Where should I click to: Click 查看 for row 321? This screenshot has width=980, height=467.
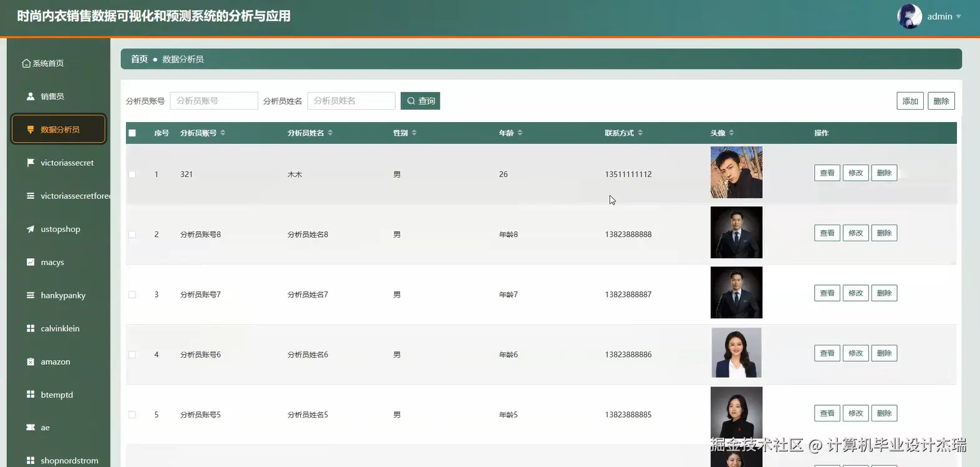(827, 173)
